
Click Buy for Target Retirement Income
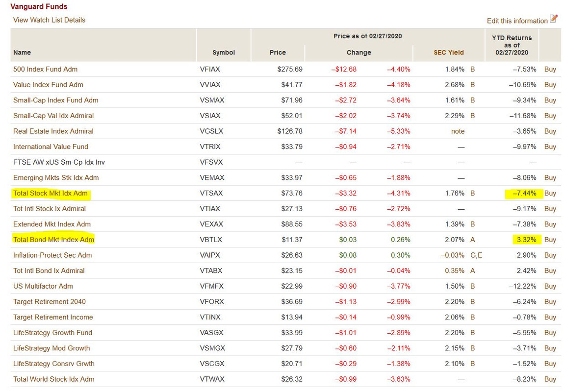(x=550, y=317)
